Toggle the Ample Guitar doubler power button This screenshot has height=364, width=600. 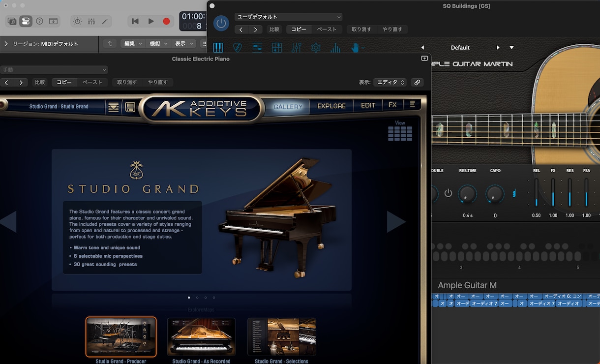[x=448, y=193]
